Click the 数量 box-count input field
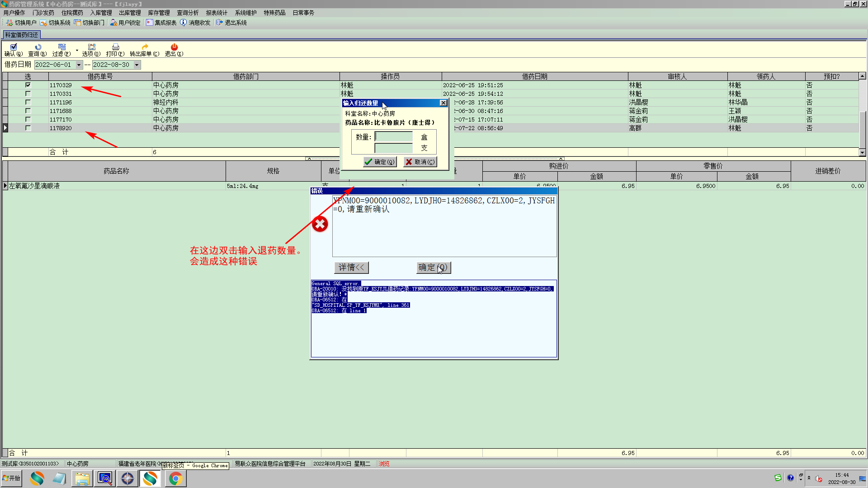Screen dimensions: 868x488 394,137
